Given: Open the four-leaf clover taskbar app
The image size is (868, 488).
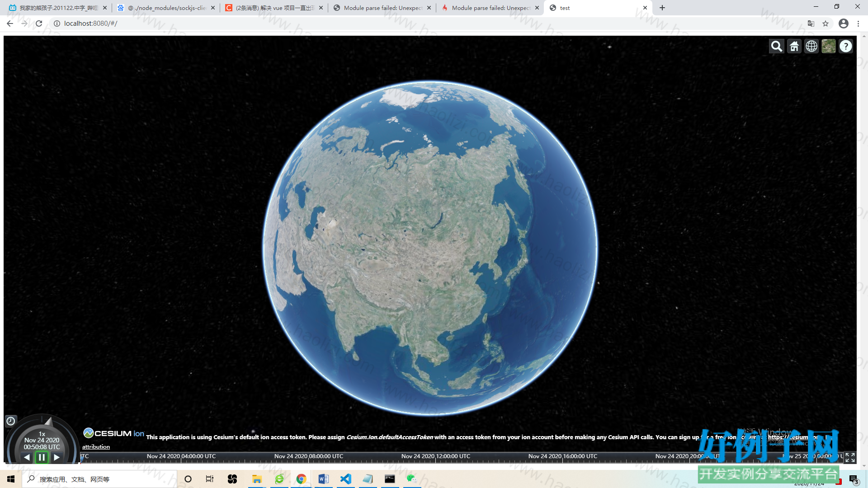Looking at the screenshot, I should click(232, 479).
